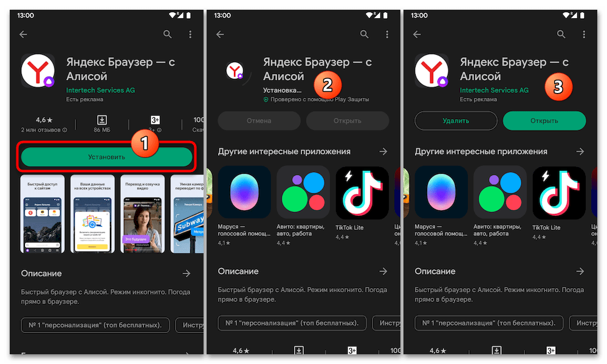Expand Описание arrow in the left screen

tap(186, 273)
